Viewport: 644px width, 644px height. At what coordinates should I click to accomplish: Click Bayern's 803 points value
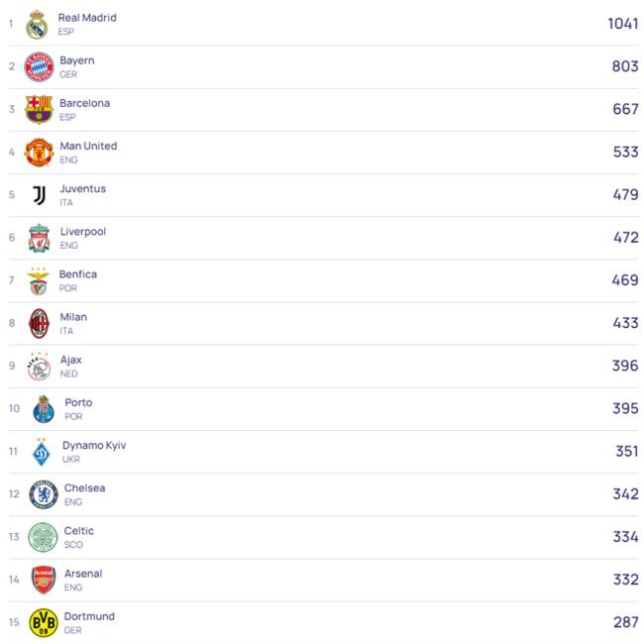[x=625, y=66]
